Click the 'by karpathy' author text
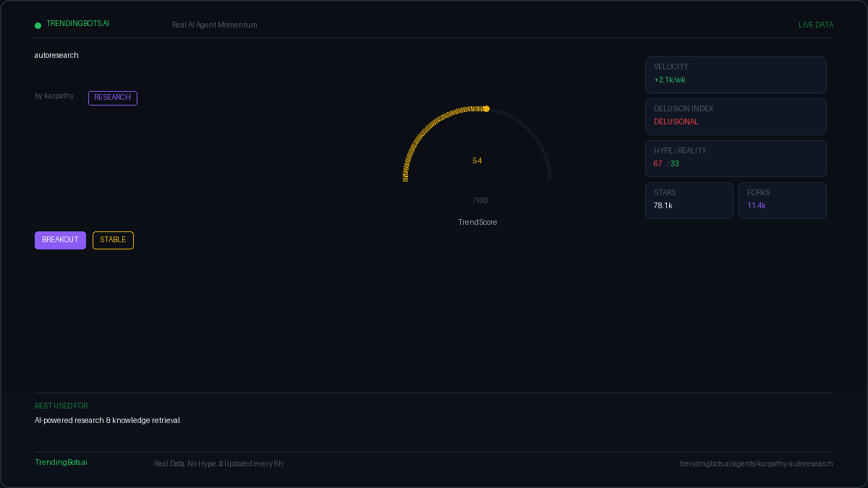 pyautogui.click(x=54, y=96)
